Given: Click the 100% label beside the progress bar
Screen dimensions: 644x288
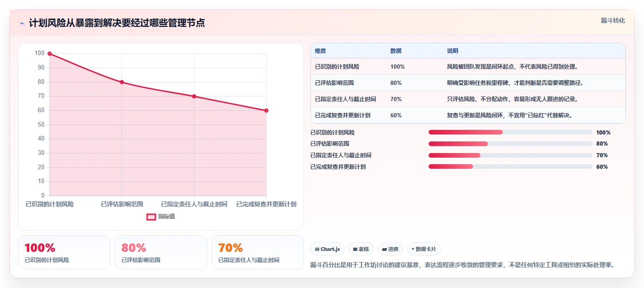Looking at the screenshot, I should tap(603, 132).
